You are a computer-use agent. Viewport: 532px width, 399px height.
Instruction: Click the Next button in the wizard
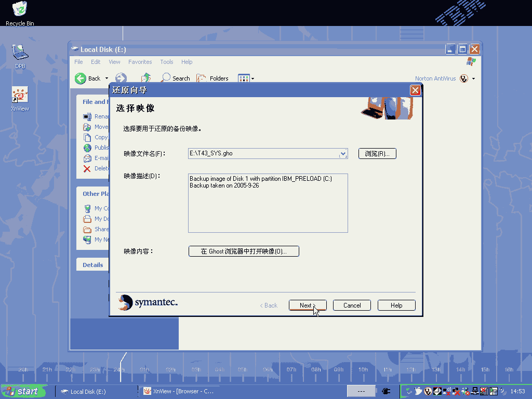tap(307, 305)
